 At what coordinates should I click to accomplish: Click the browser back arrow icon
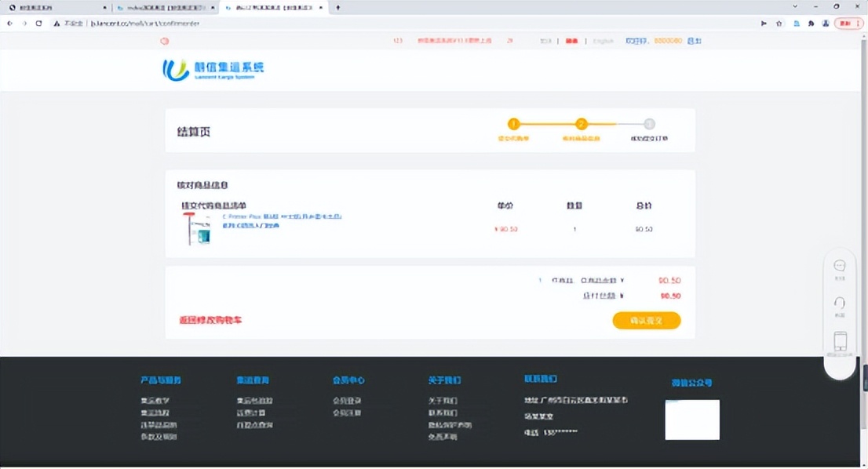point(9,24)
